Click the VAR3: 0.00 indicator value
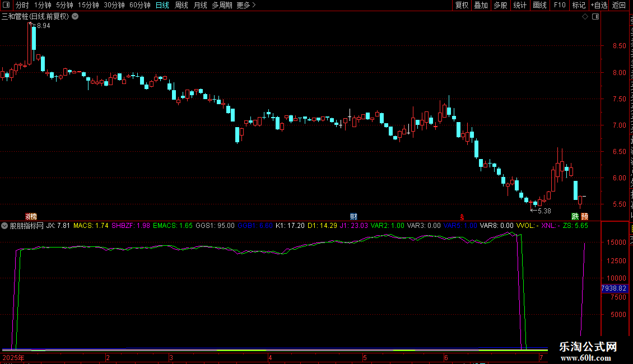The image size is (633, 364). click(424, 226)
